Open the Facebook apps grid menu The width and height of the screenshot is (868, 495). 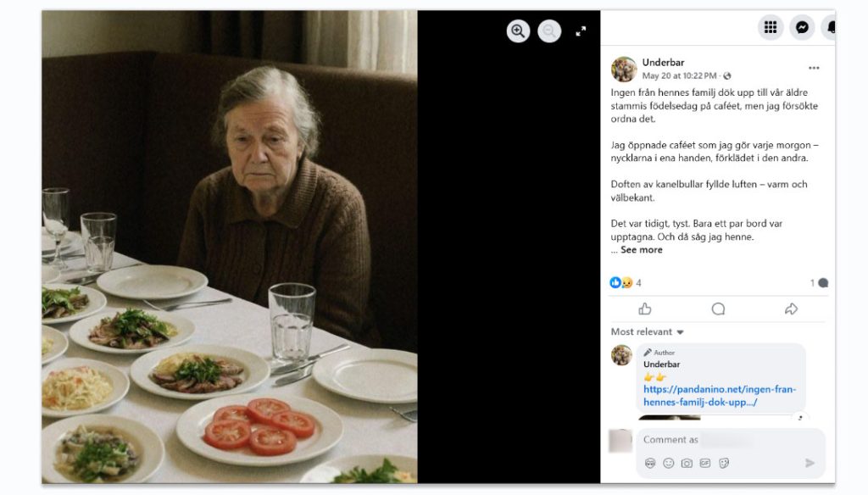[770, 27]
